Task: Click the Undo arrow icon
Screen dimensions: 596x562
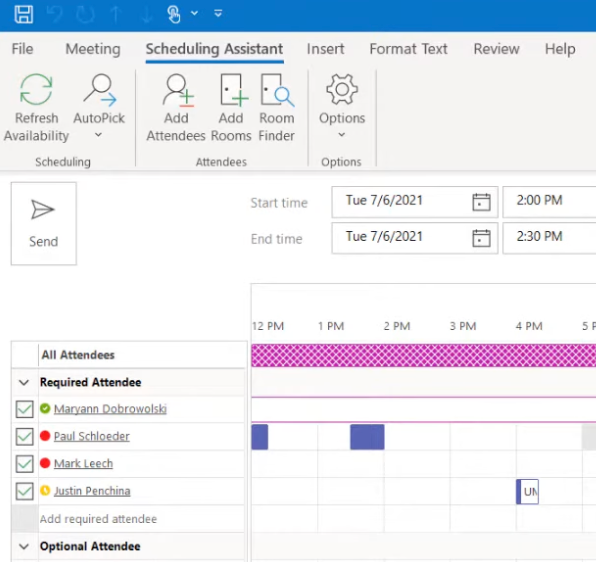Action: pos(55,14)
